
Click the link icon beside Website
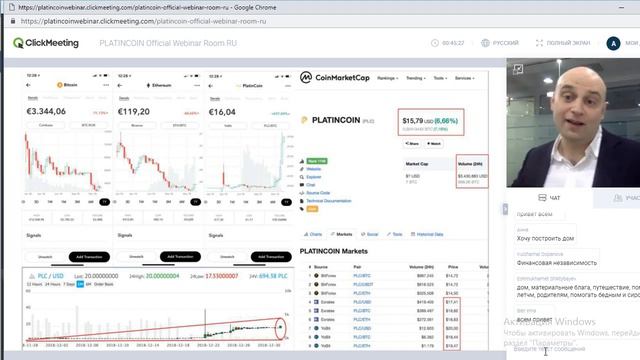pyautogui.click(x=302, y=169)
